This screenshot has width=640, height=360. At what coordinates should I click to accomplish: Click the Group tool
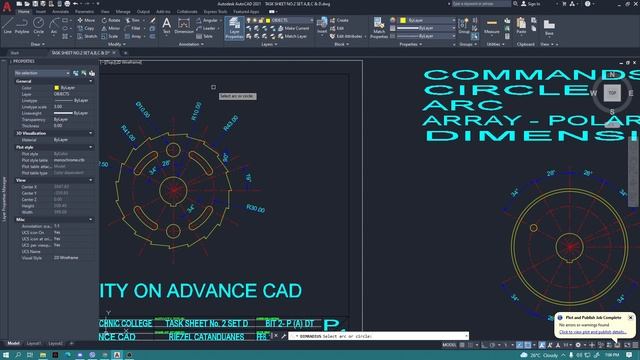(464, 25)
